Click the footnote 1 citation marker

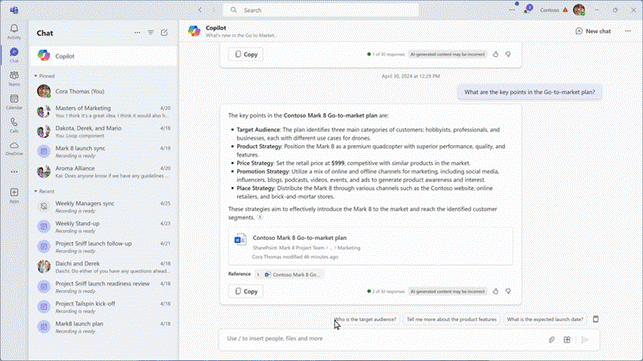tap(260, 217)
